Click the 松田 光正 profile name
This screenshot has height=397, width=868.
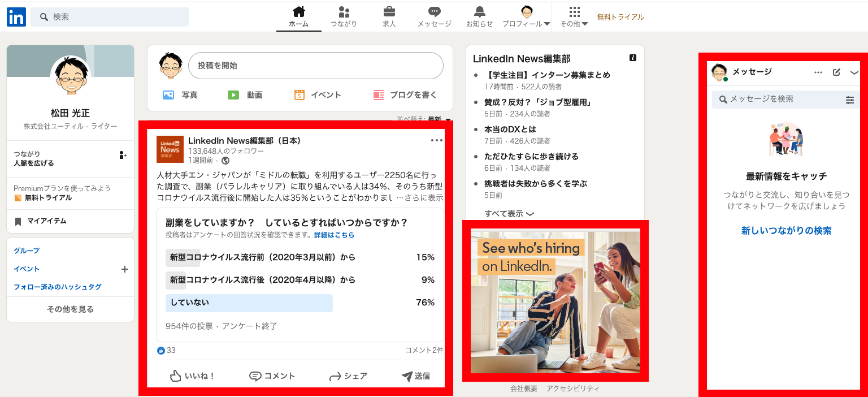(71, 113)
